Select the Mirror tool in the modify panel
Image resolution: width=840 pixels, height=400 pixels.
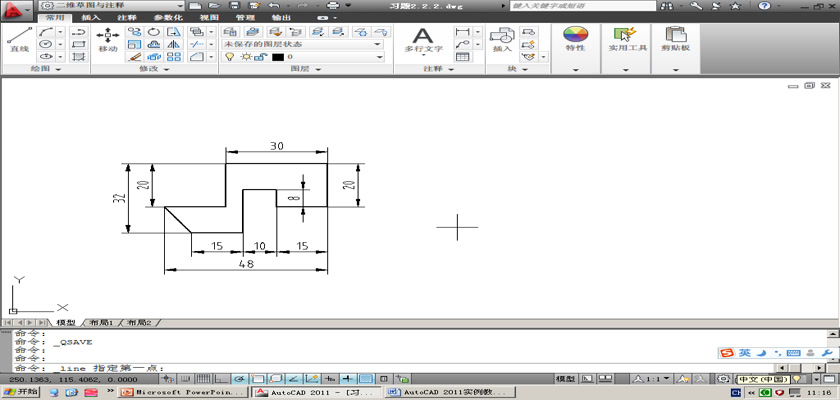pos(173,44)
